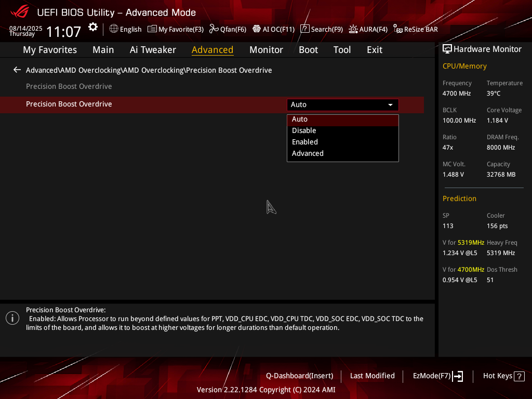Image resolution: width=532 pixels, height=399 pixels.
Task: Click the CPU/Memory section heading
Action: point(464,66)
